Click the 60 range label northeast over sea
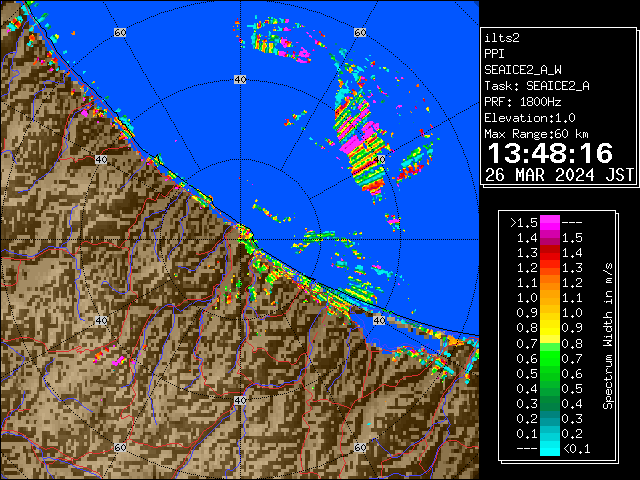 point(360,32)
